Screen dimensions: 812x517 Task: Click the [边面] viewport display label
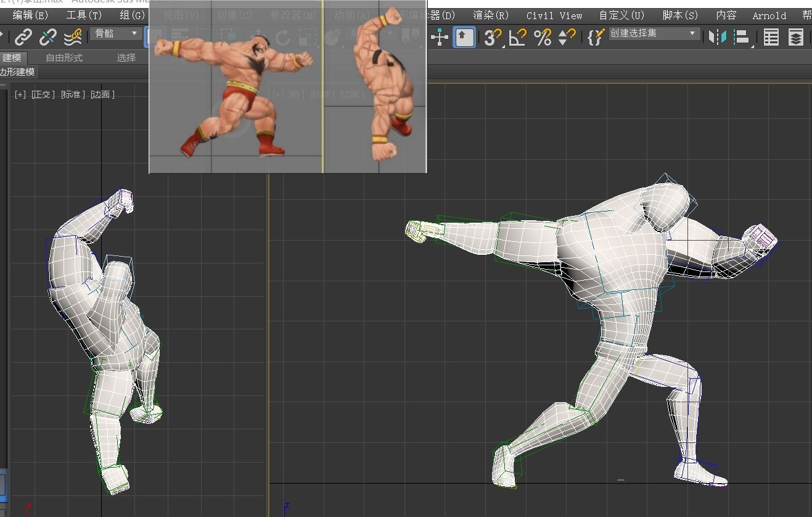(102, 94)
